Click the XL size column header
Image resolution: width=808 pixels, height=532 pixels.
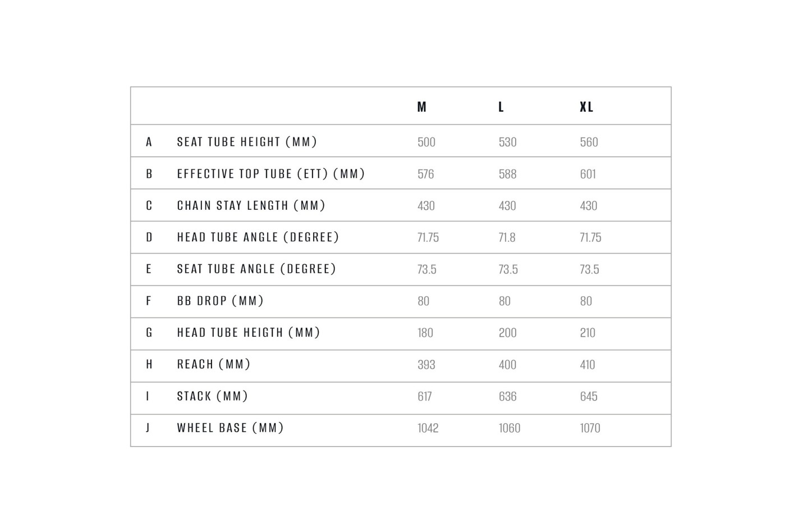(586, 107)
